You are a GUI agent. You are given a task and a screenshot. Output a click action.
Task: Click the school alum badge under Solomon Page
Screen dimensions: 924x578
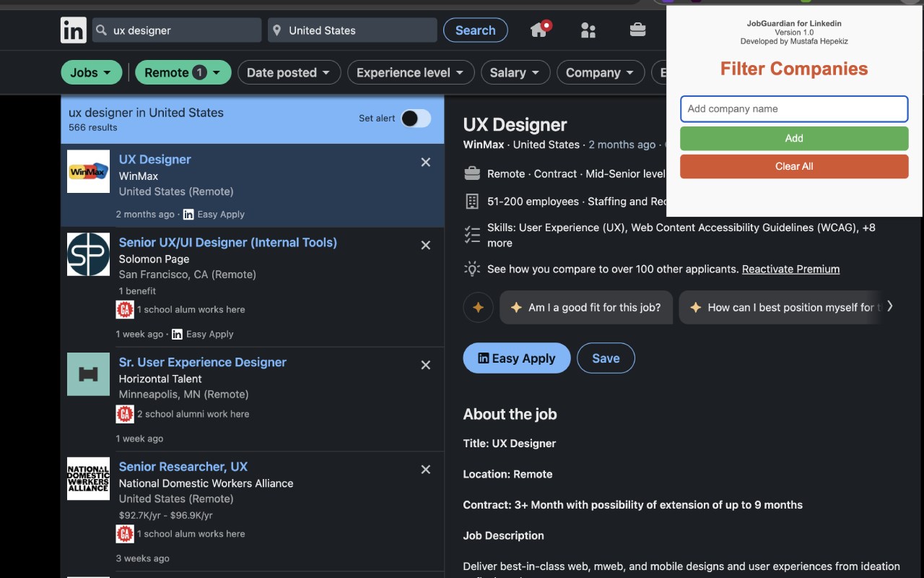tap(125, 309)
